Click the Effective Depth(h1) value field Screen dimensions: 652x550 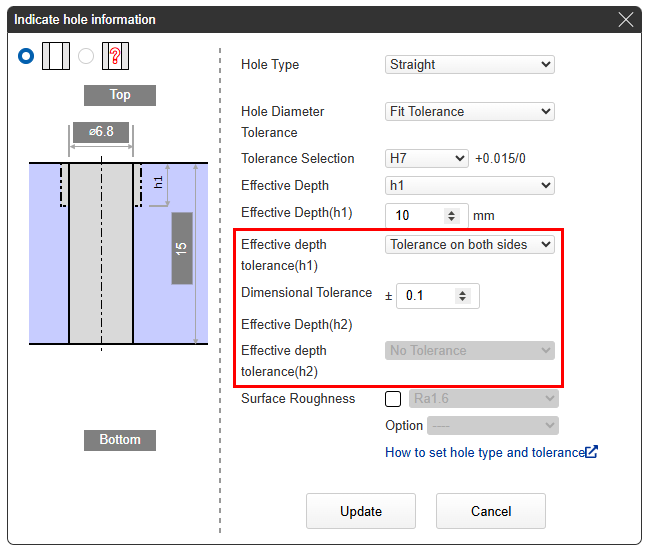pyautogui.click(x=415, y=216)
